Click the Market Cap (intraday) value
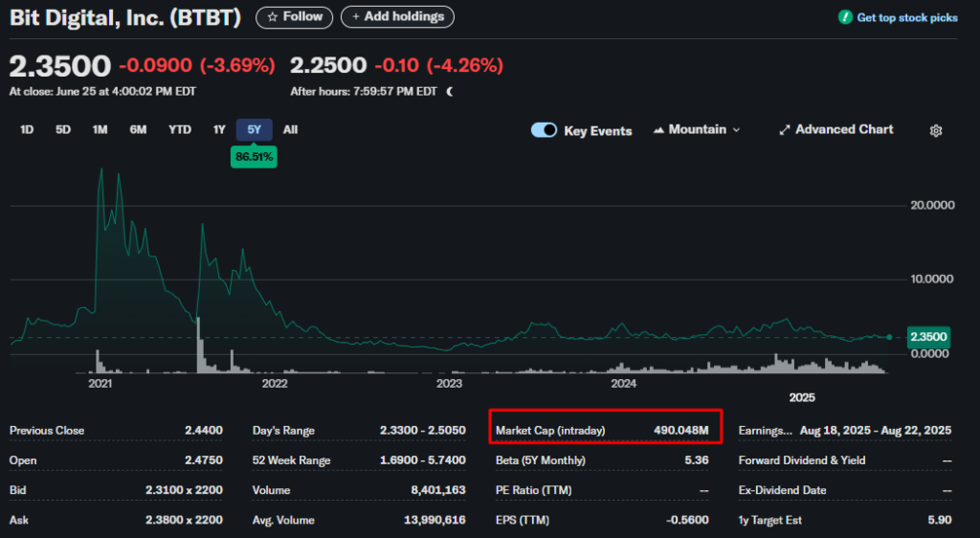Image resolution: width=980 pixels, height=538 pixels. pyautogui.click(x=680, y=431)
